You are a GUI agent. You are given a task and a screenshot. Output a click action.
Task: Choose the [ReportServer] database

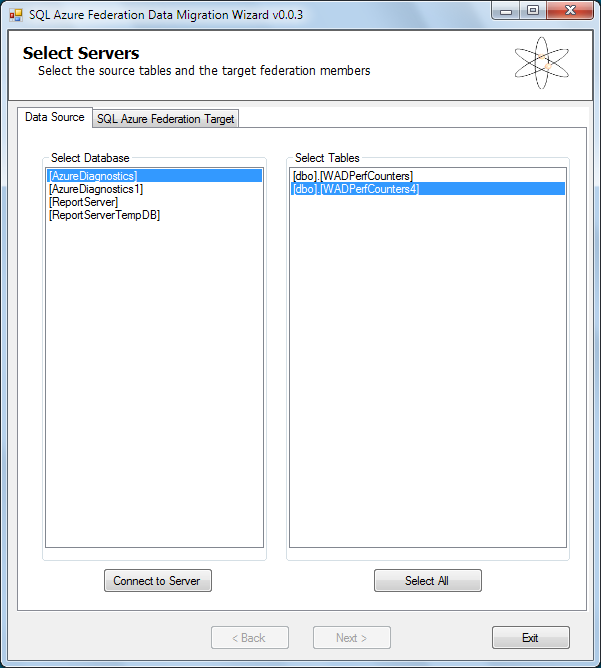[x=154, y=202]
